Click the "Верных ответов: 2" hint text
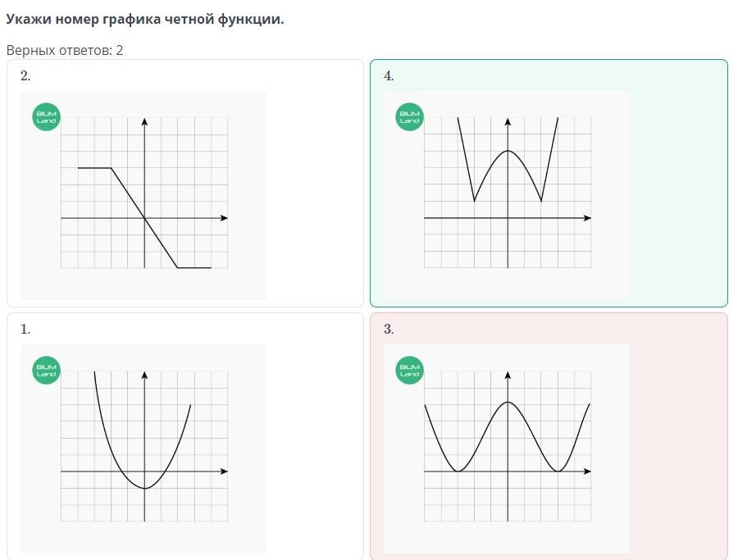The height and width of the screenshot is (560, 738). (x=65, y=50)
